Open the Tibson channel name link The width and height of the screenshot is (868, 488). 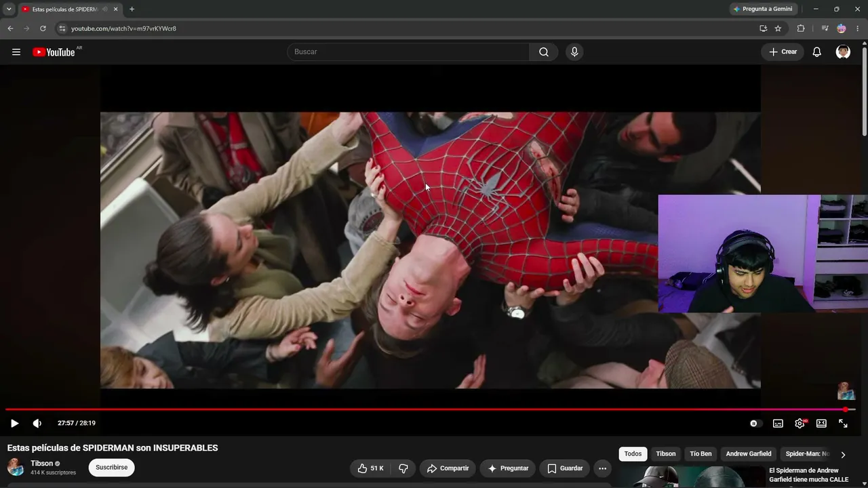coord(42,464)
